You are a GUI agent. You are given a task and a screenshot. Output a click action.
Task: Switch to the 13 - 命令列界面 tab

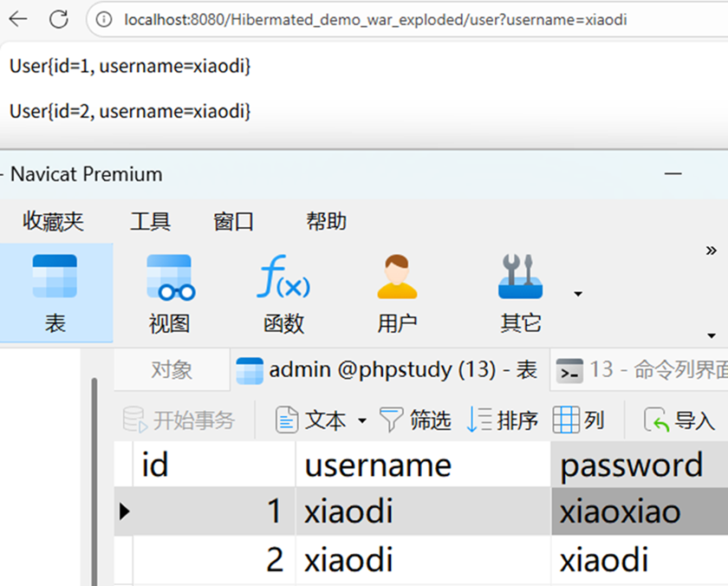[x=640, y=370]
